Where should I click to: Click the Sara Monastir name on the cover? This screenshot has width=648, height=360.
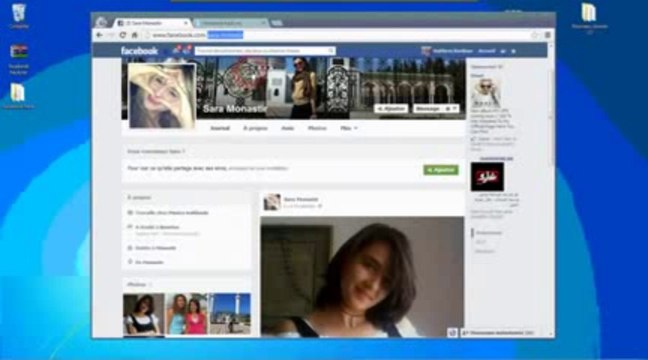234,109
